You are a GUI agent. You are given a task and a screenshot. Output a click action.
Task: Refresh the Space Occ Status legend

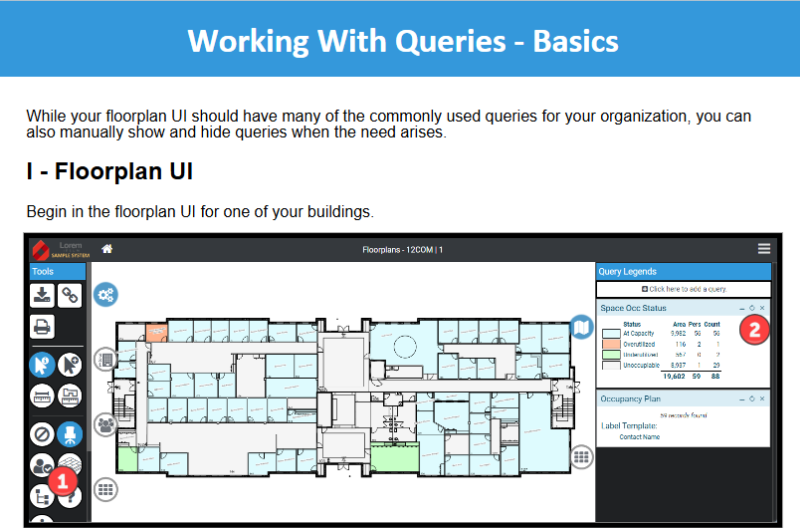751,308
